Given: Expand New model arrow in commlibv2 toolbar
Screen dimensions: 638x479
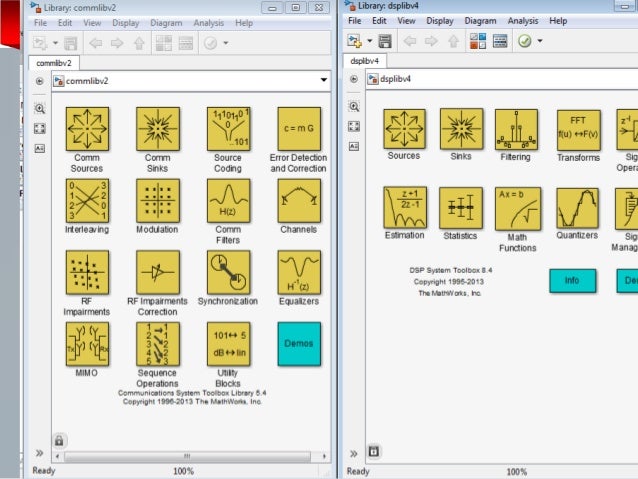Looking at the screenshot, I should [55, 43].
